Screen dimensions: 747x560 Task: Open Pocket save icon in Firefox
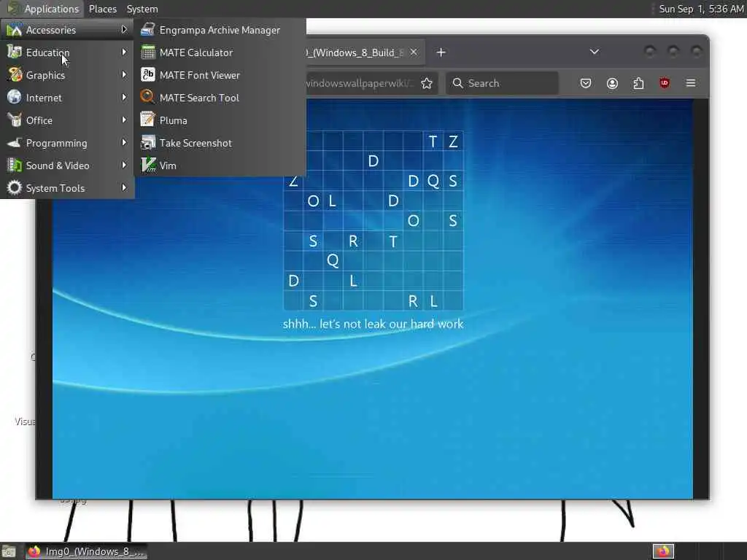point(586,83)
